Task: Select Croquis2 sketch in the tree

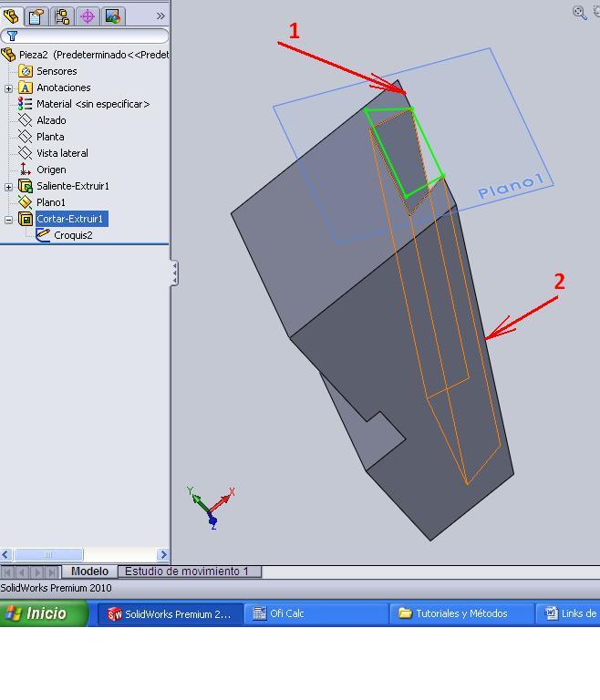Action: (72, 235)
